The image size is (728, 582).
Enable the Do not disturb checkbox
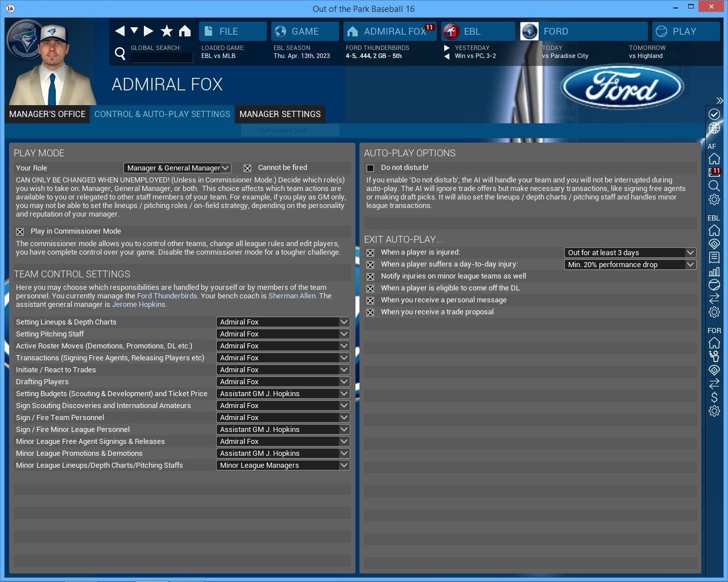tap(370, 168)
